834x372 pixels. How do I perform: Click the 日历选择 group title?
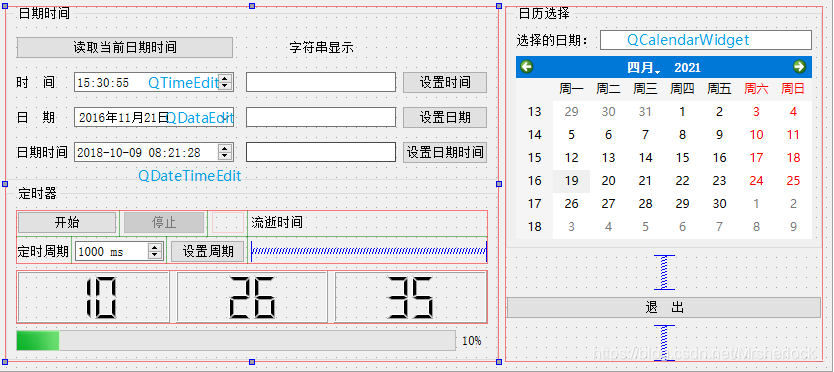544,13
